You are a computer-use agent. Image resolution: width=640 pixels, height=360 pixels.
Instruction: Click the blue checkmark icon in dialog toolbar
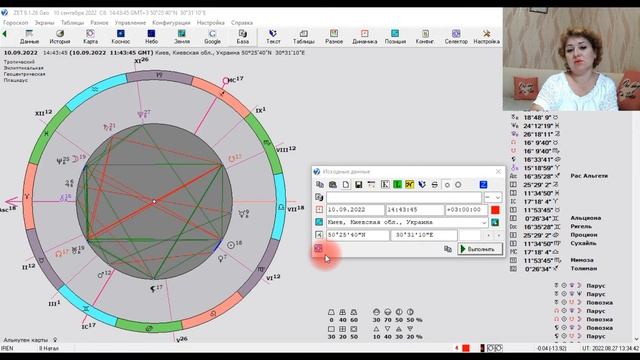422,184
